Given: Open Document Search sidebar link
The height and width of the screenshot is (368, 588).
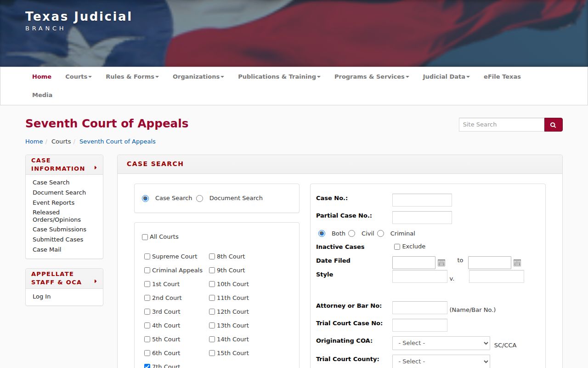Looking at the screenshot, I should [59, 193].
